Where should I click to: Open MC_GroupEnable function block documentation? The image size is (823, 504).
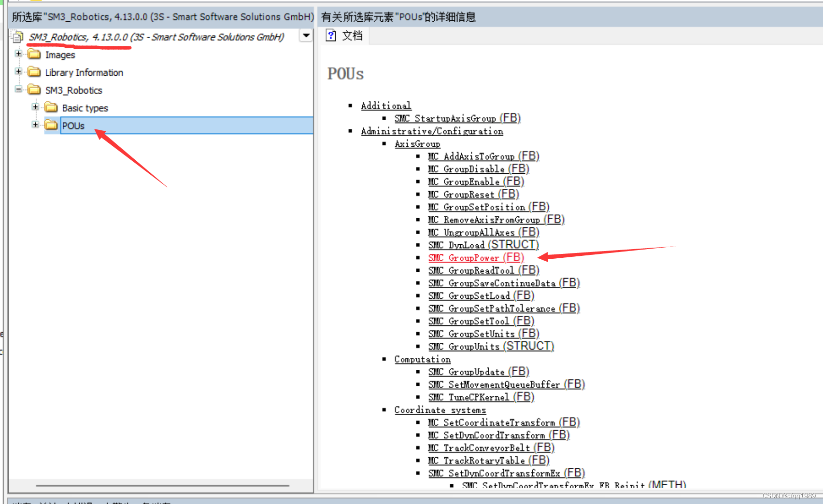click(x=465, y=182)
